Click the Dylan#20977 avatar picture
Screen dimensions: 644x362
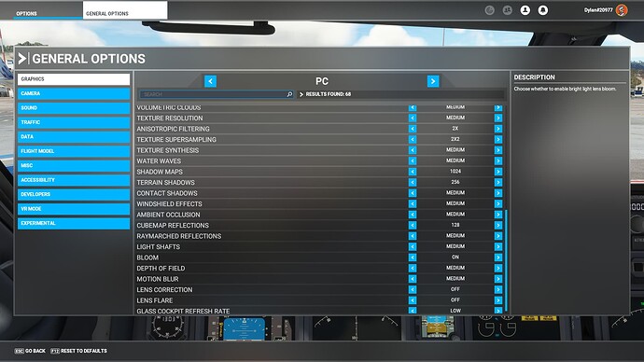click(x=622, y=10)
